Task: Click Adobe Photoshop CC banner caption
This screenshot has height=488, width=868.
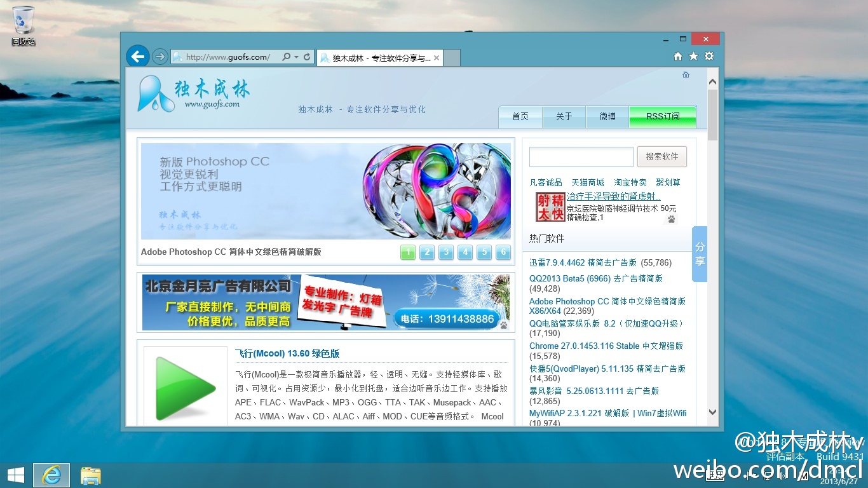Action: (231, 252)
